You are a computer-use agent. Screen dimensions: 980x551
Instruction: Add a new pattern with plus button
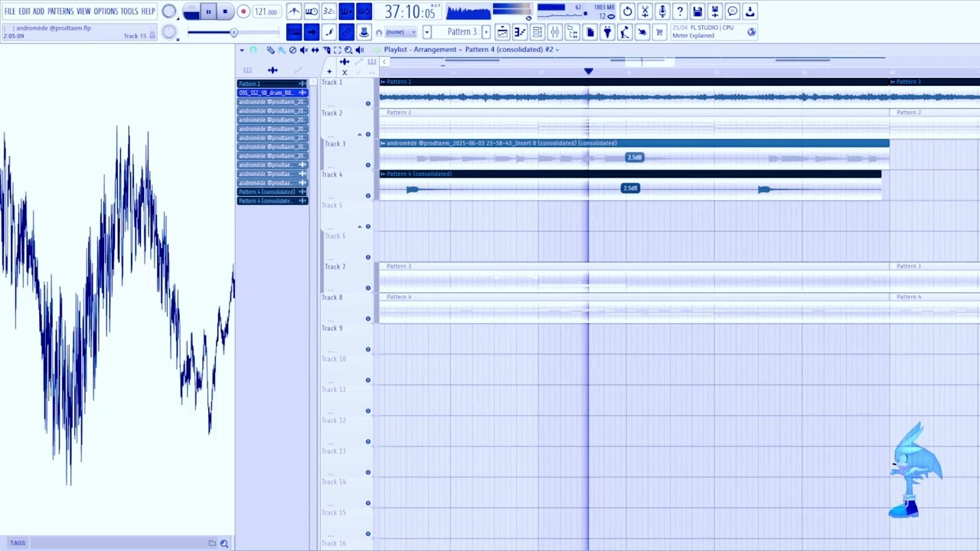(x=486, y=32)
